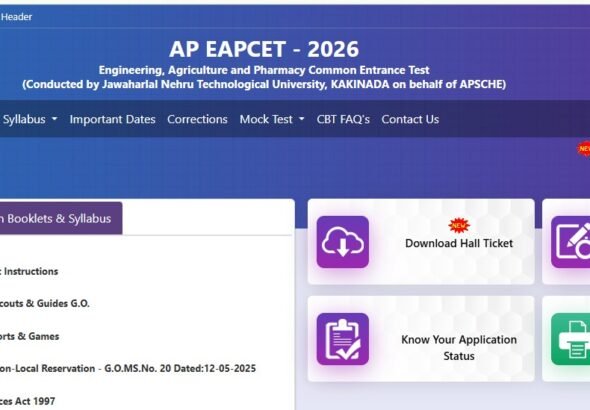The width and height of the screenshot is (590, 410).
Task: Go to the Corrections page
Action: (197, 119)
